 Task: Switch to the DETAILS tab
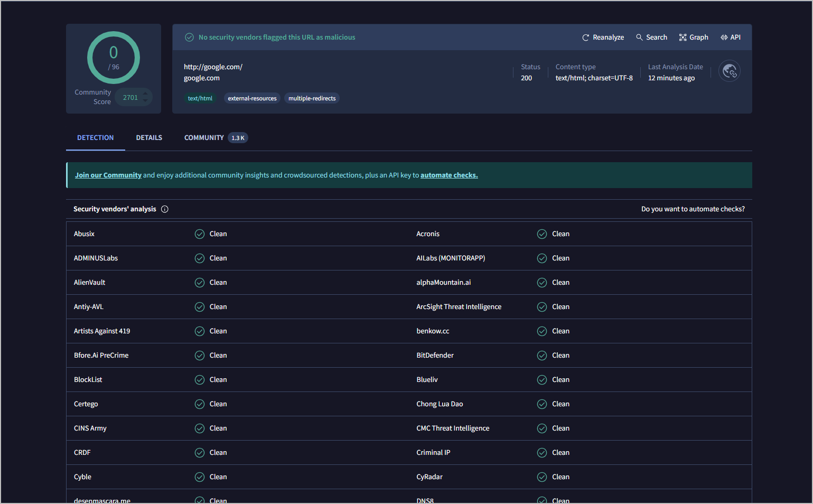149,138
